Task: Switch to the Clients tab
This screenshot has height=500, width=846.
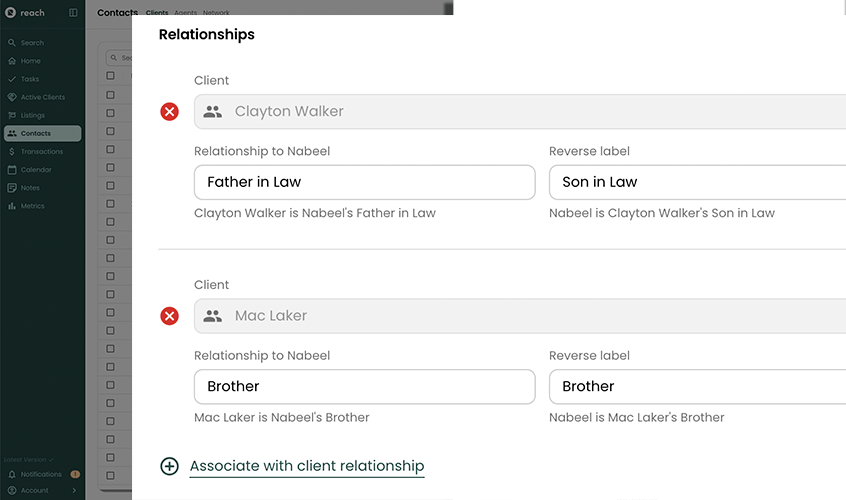Action: coord(157,13)
